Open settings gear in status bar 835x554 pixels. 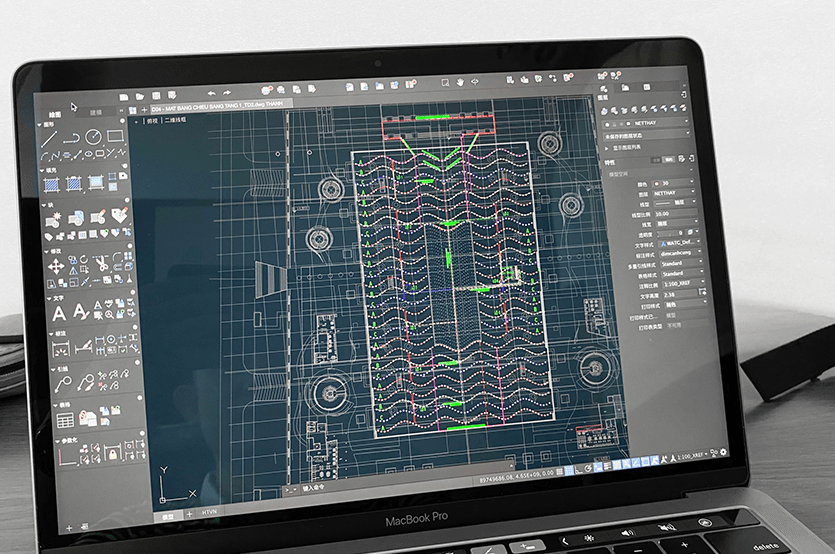click(x=723, y=452)
